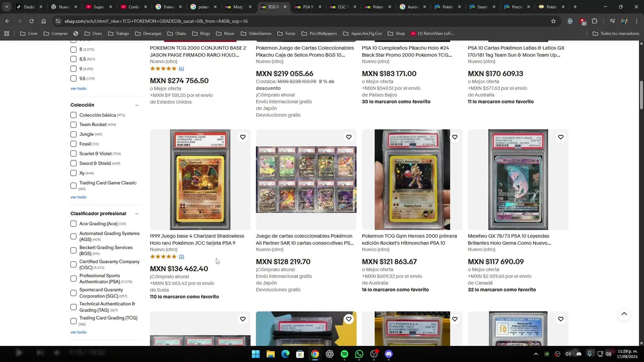
Task: Go back with the browser back arrow
Action: pos(7,21)
